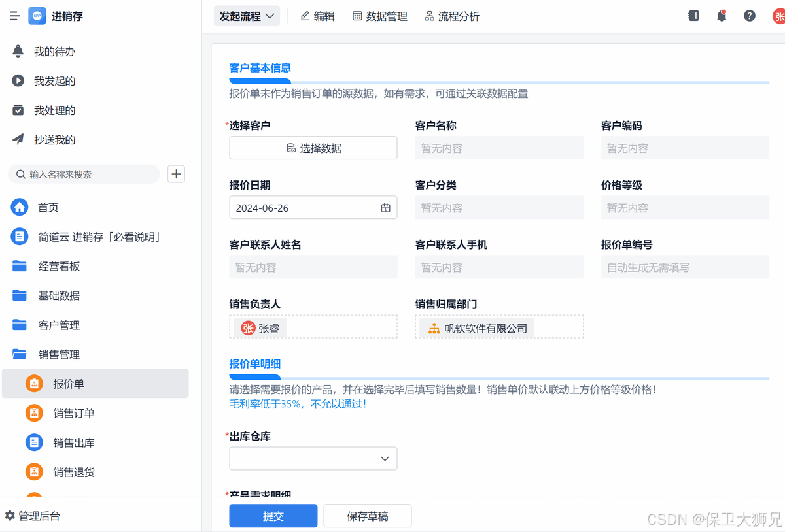Click 客户联系人姓名 field

(313, 267)
